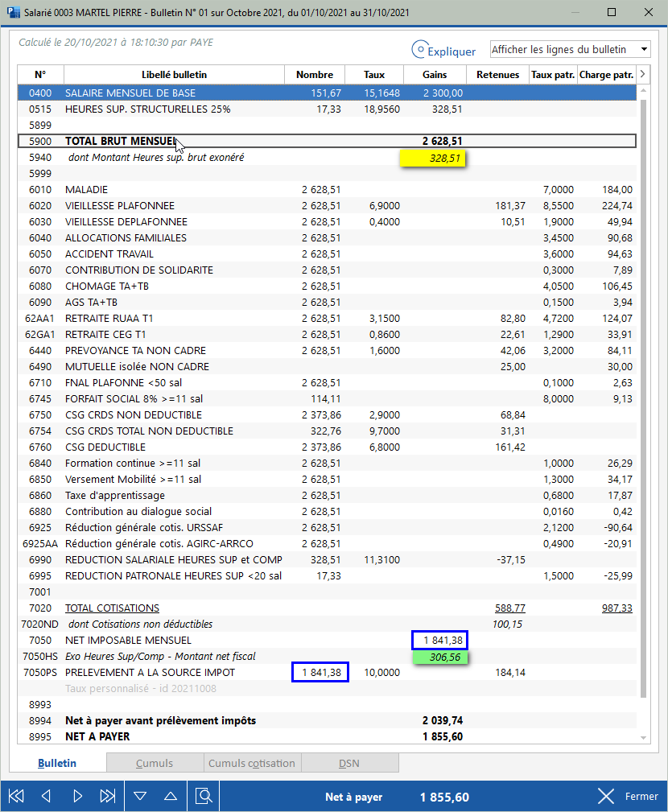Screen dimensions: 668x812
Task: Click the 'Gains' column header
Action: coord(435,75)
